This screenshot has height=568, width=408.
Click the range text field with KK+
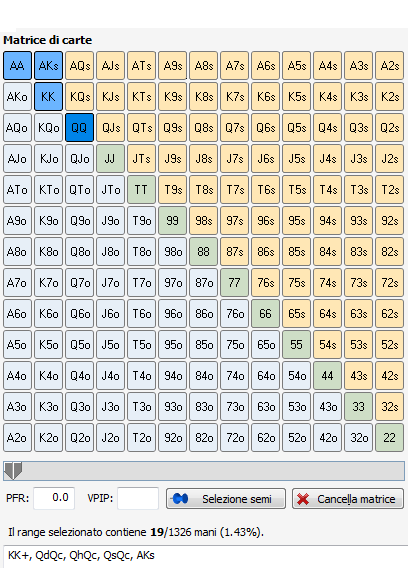pos(205,556)
